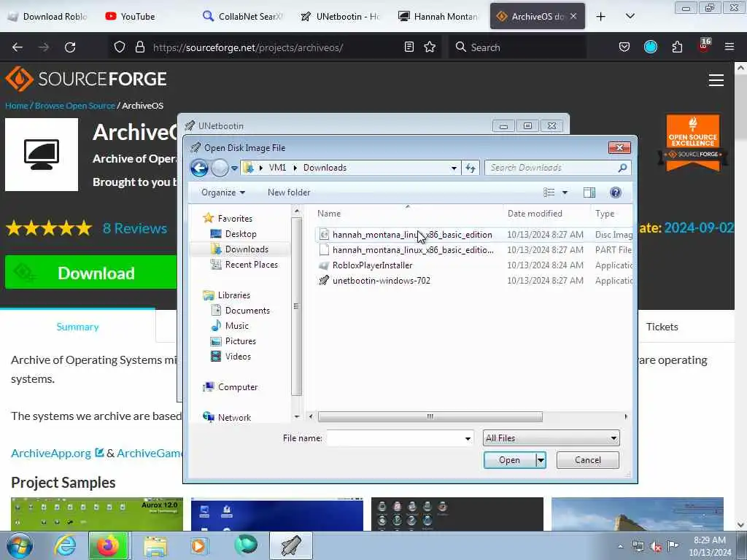Click the dialog Forward navigation arrow
This screenshot has width=747, height=560.
click(219, 168)
